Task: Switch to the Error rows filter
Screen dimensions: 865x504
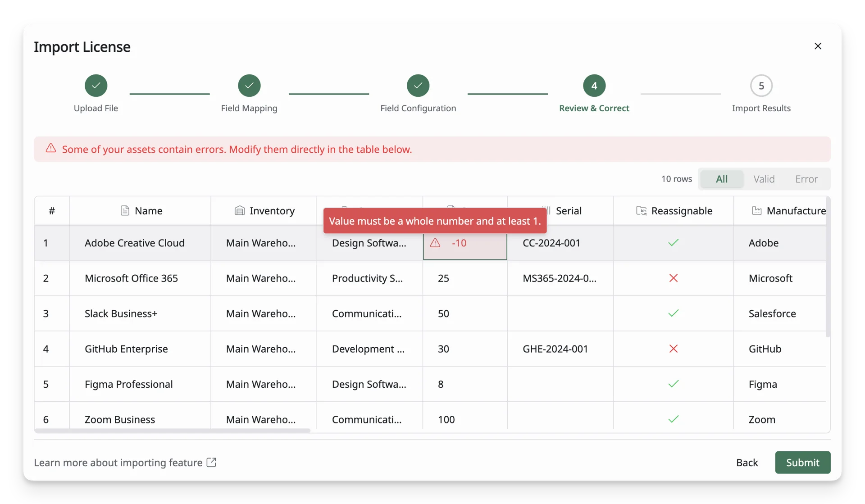Action: tap(806, 179)
